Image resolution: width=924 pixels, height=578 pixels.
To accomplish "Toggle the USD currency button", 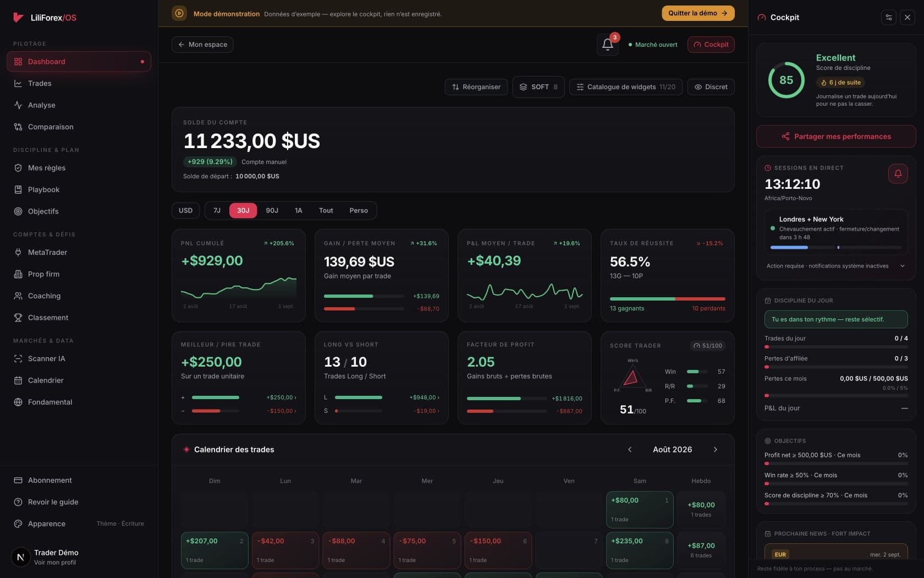I will tap(185, 210).
